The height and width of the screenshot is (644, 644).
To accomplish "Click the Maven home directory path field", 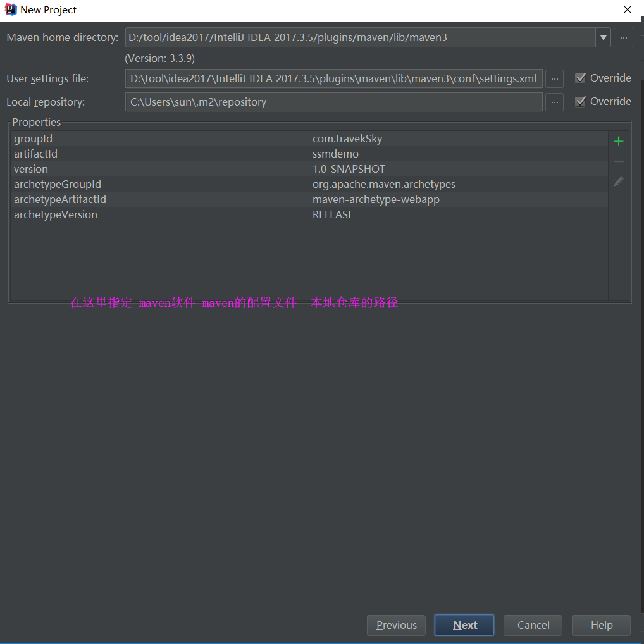I will tap(360, 38).
